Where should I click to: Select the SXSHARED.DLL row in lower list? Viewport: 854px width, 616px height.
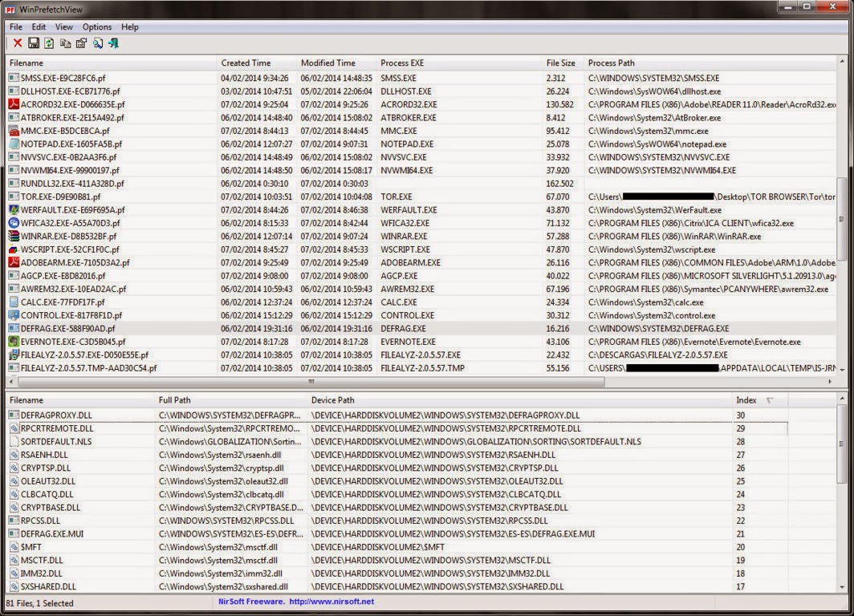click(397, 586)
